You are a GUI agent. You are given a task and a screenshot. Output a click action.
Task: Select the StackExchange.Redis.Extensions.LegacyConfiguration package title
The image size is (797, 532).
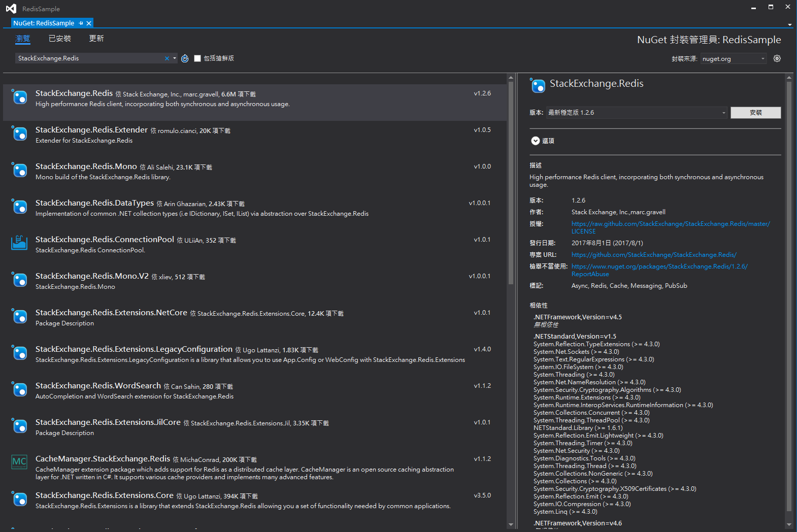click(x=134, y=349)
